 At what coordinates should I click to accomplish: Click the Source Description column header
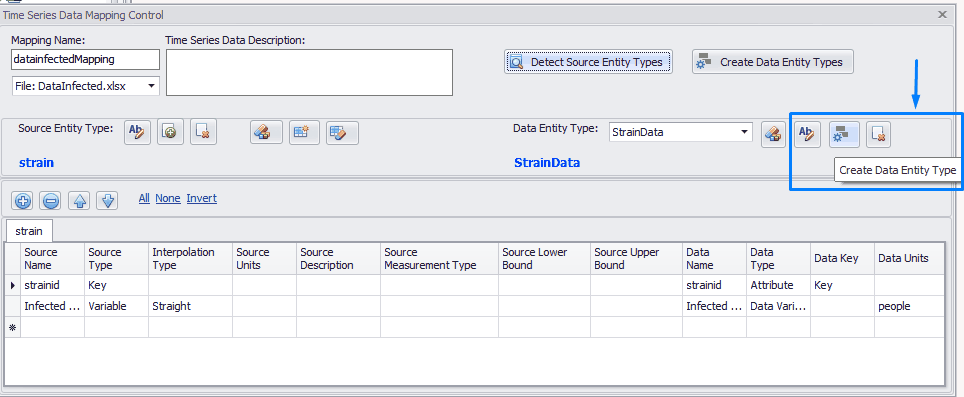pos(338,259)
